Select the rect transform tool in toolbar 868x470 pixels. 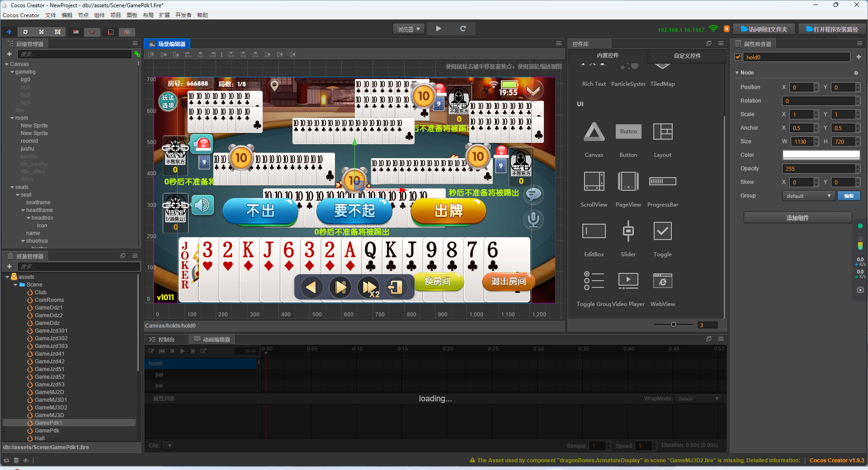coord(57,32)
